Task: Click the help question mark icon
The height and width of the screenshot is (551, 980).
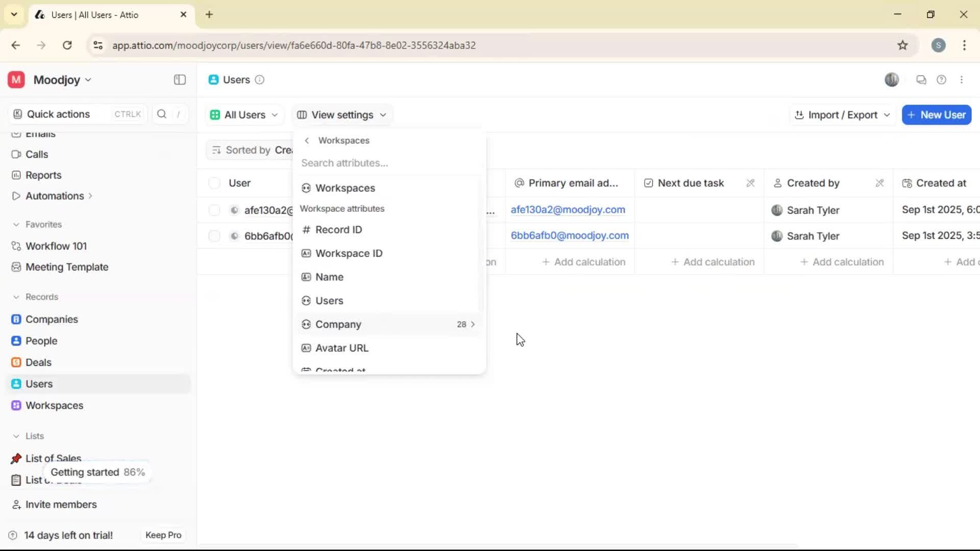Action: click(x=942, y=80)
